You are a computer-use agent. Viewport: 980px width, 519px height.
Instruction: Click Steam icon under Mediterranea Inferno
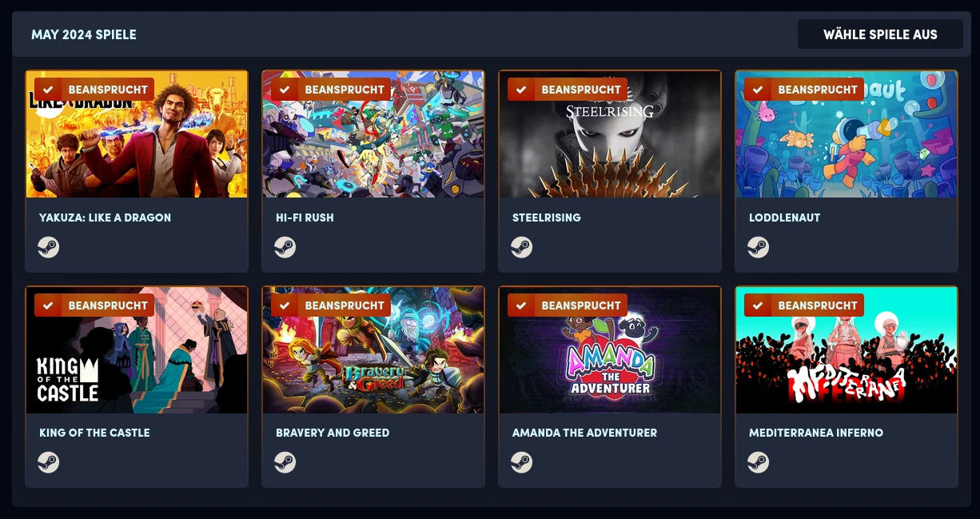coord(759,462)
